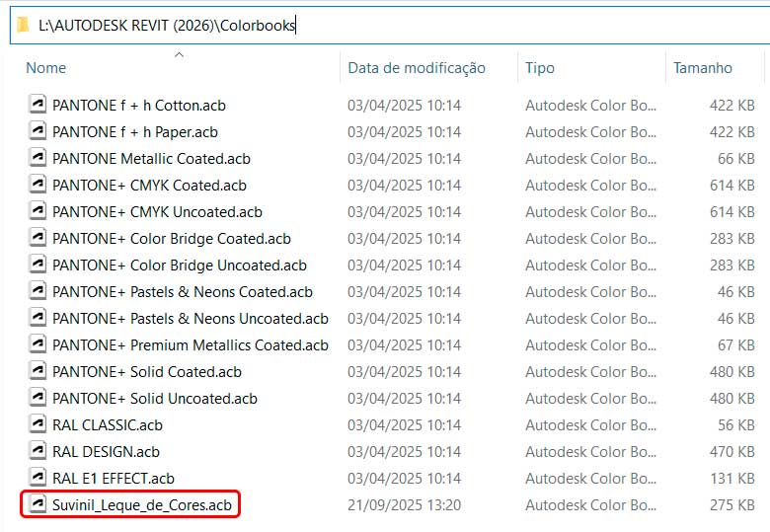Click the file name PANTONE Metallic Coated.acb
This screenshot has height=532, width=770.
point(151,159)
